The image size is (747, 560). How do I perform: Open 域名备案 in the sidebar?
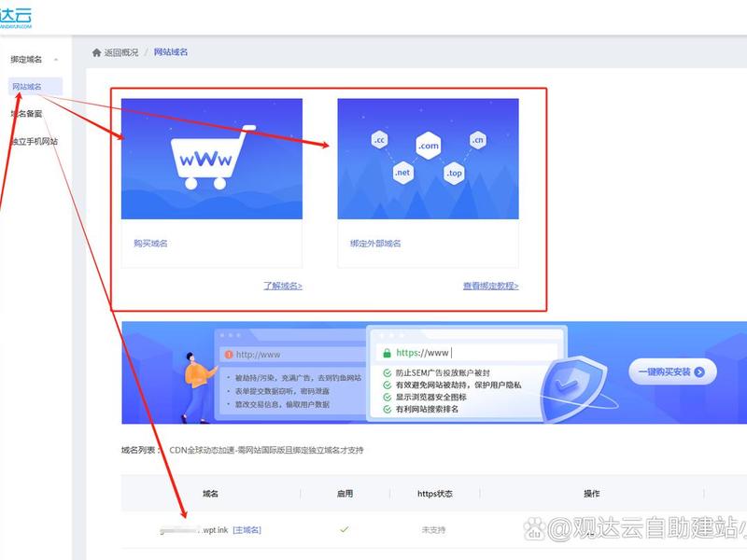(27, 114)
